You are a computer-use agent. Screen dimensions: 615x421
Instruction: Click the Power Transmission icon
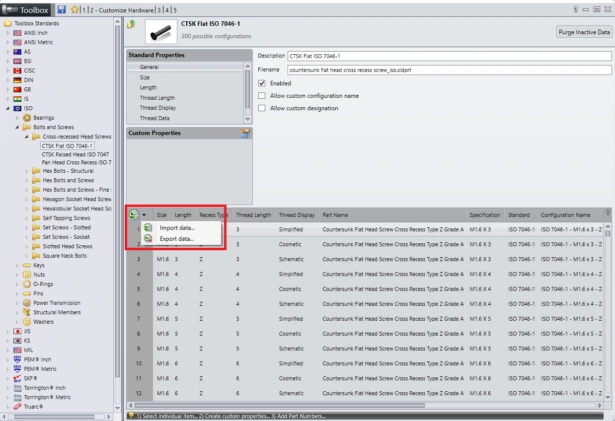click(27, 303)
